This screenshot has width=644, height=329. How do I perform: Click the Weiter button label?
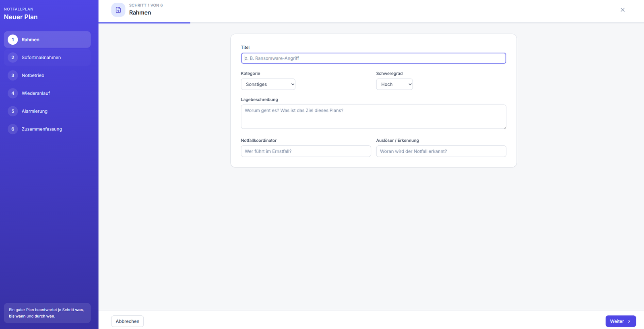pyautogui.click(x=617, y=321)
